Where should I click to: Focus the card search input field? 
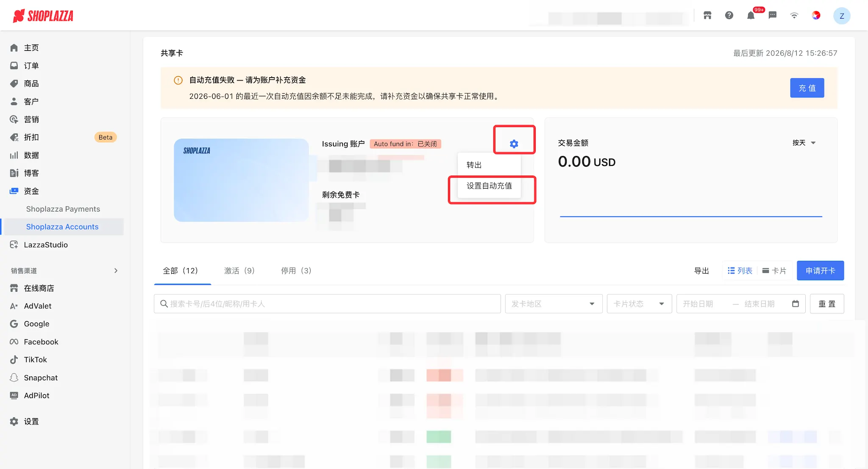coord(327,304)
